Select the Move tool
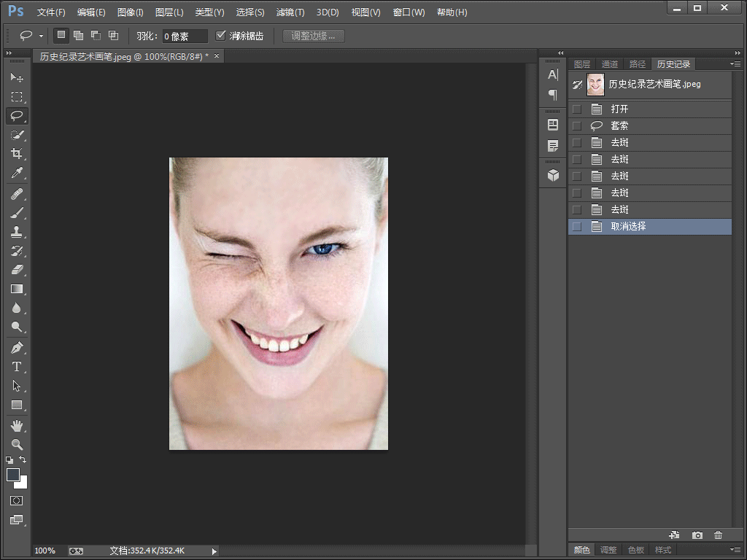This screenshot has width=747, height=560. click(x=17, y=77)
